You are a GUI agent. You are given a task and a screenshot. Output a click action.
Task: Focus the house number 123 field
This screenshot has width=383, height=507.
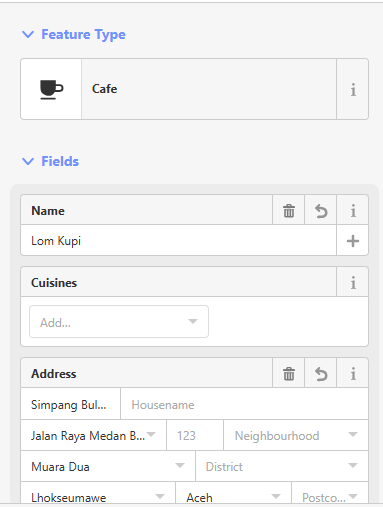(x=195, y=435)
